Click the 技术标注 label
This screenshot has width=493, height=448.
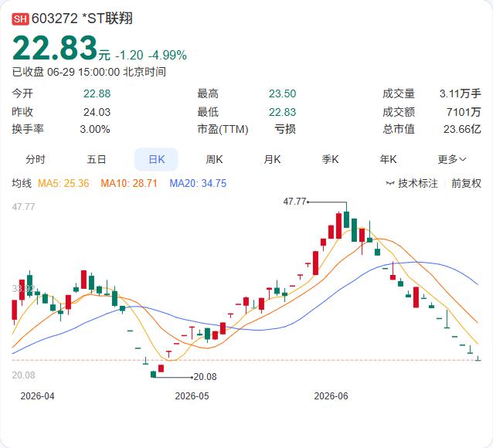click(x=418, y=183)
